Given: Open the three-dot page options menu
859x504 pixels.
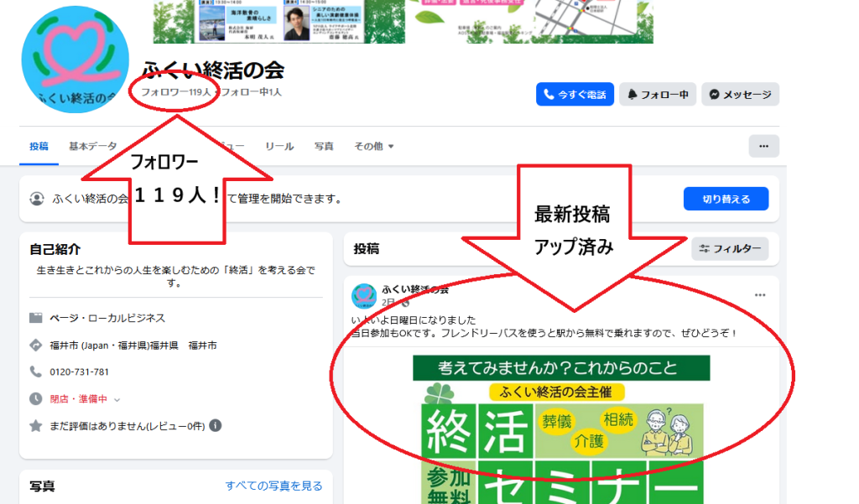Looking at the screenshot, I should coord(763,146).
